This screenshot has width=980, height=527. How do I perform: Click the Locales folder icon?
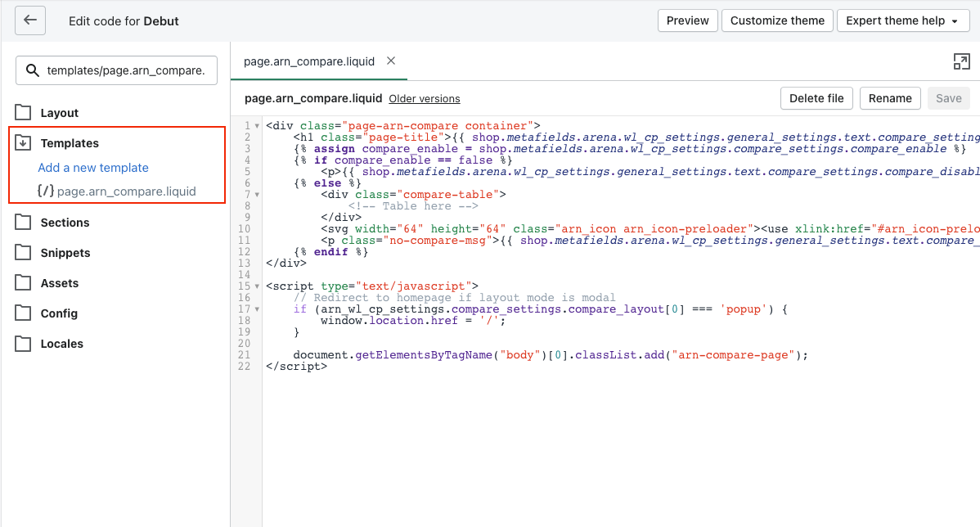pos(23,343)
